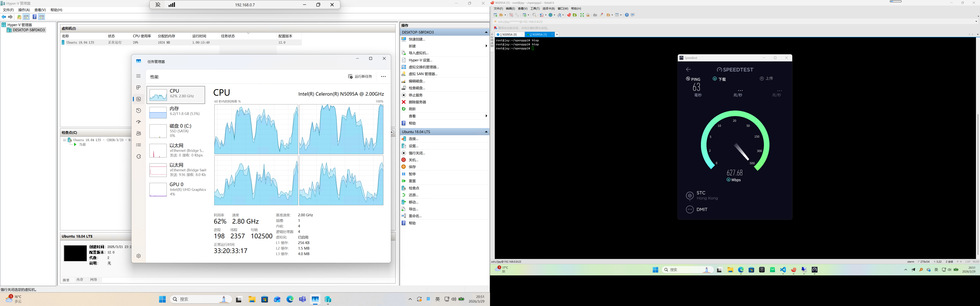Open Task Manager users page
980x306 pixels.
(x=138, y=133)
